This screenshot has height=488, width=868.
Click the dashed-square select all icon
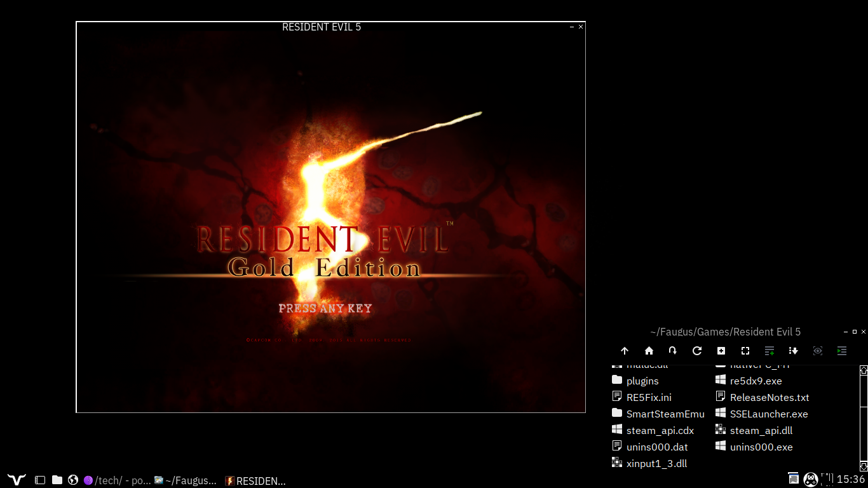tap(745, 351)
